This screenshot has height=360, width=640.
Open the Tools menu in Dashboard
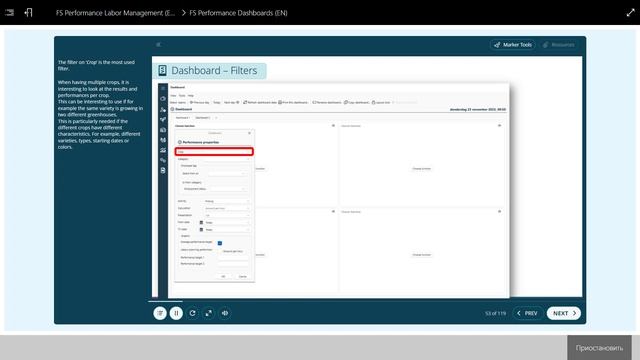point(182,96)
